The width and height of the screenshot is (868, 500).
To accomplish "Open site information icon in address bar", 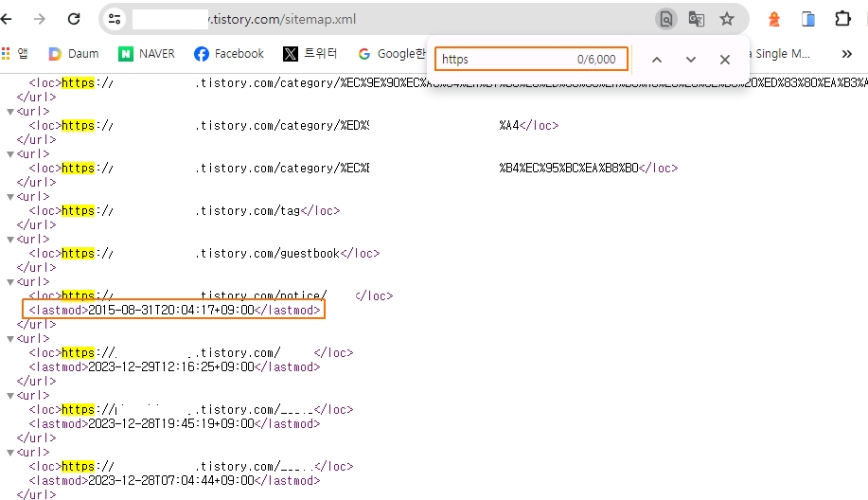I will 115,19.
